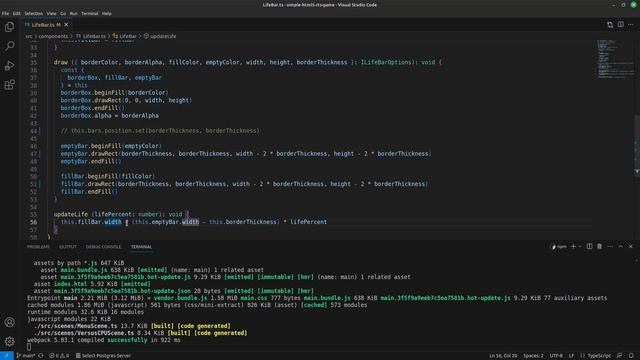This screenshot has height=360, width=640.
Task: Open the Go menu
Action: (63, 13)
